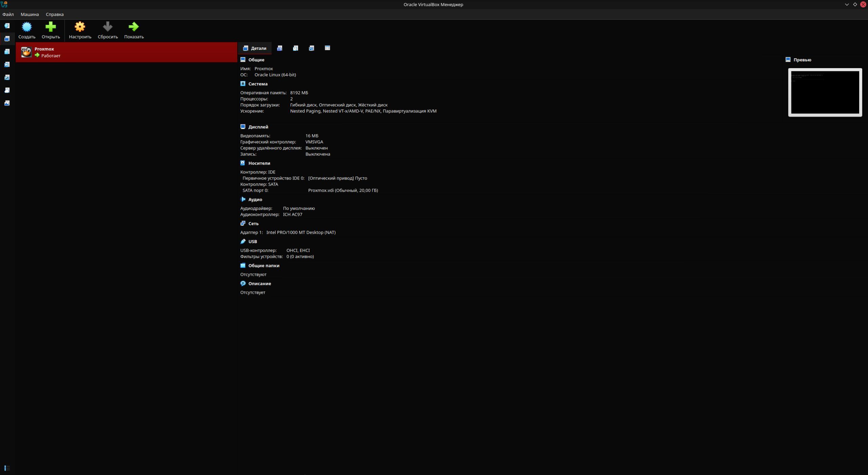Open Resources monitor sidebar icon
The image size is (868, 475).
(x=7, y=103)
